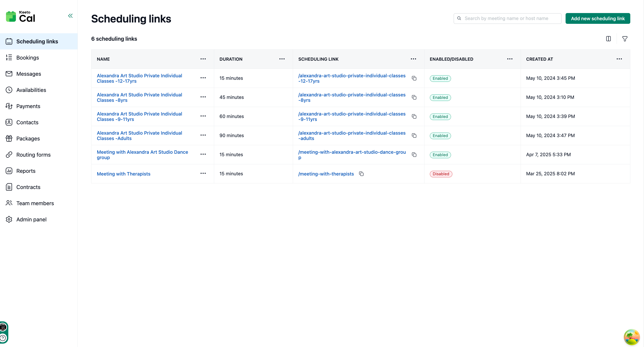This screenshot has height=347, width=644.
Task: Open the filter funnel icon
Action: [624, 39]
